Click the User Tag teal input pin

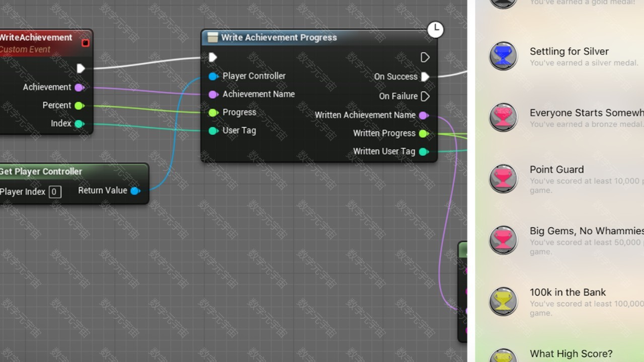pos(213,131)
